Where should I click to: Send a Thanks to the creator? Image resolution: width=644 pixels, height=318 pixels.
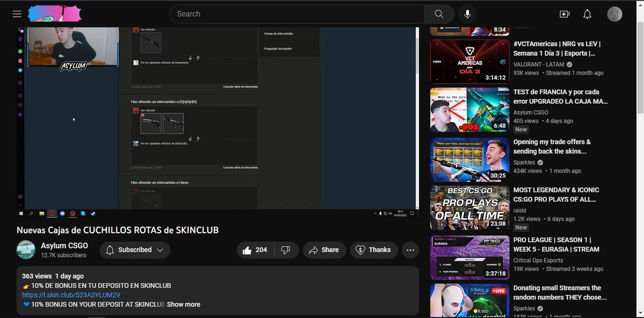click(374, 250)
